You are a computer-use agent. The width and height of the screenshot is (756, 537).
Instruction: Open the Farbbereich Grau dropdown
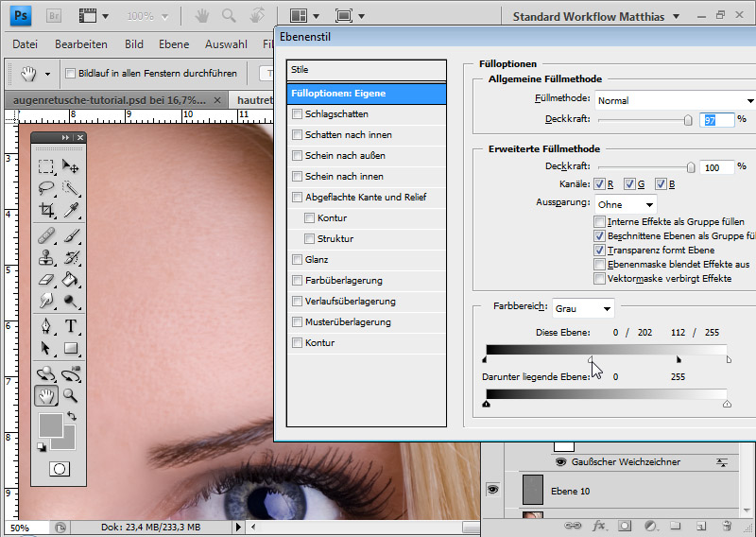click(x=583, y=308)
